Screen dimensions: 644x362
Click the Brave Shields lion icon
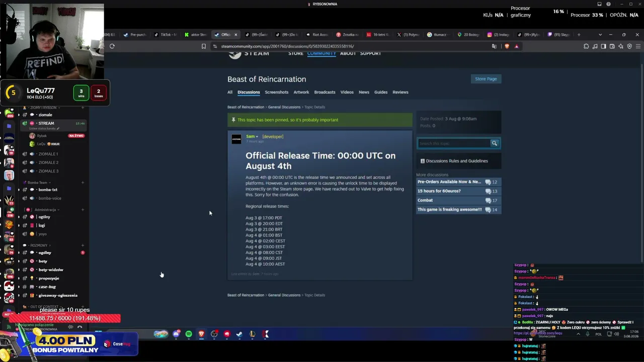pyautogui.click(x=507, y=46)
